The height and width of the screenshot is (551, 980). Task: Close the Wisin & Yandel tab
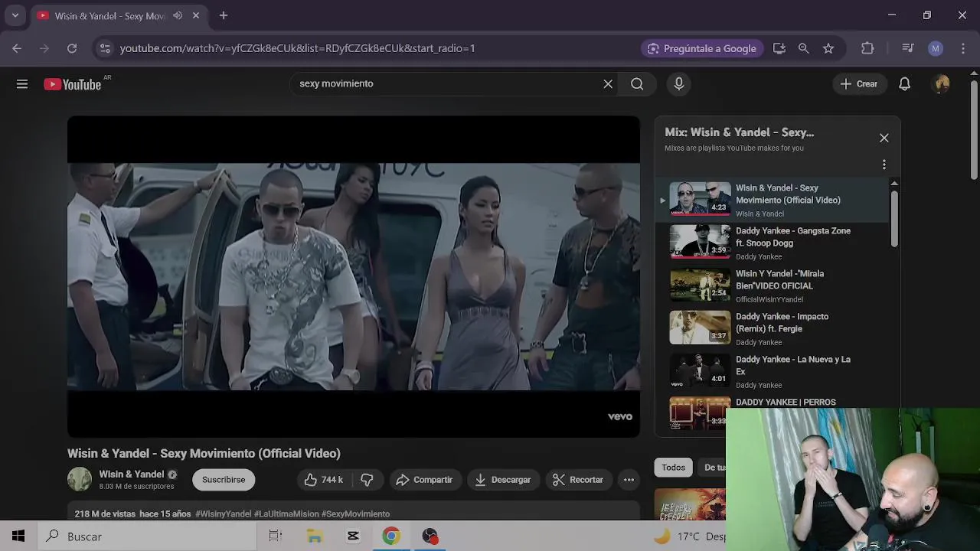point(196,15)
